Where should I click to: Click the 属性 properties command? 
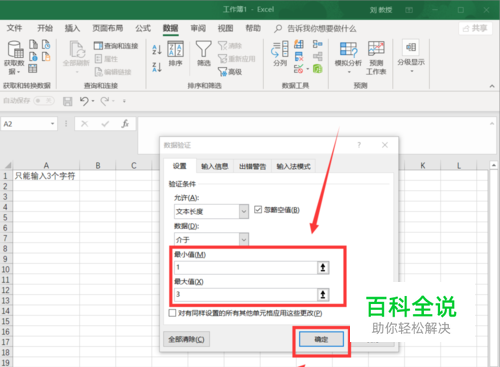coord(106,59)
